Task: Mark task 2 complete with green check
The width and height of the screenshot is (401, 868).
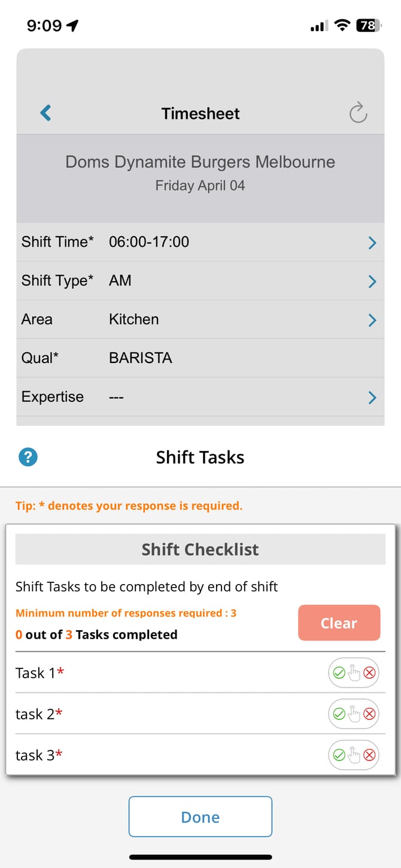Action: [x=339, y=714]
